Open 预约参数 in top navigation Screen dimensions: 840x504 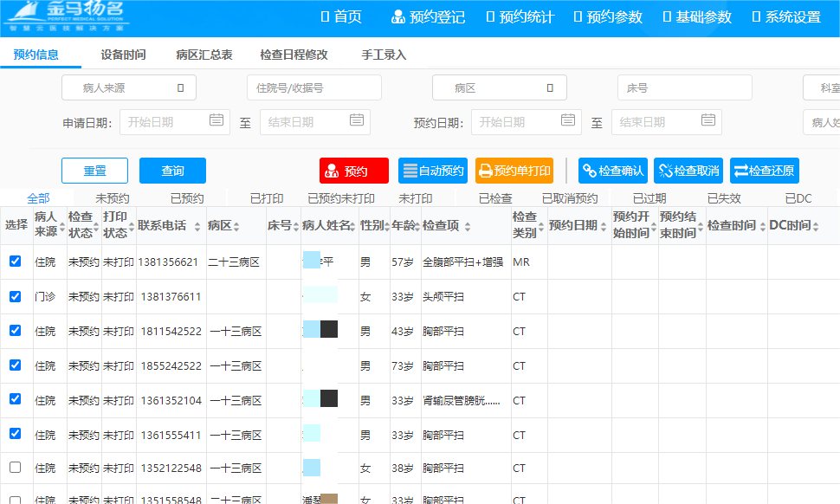pyautogui.click(x=608, y=17)
